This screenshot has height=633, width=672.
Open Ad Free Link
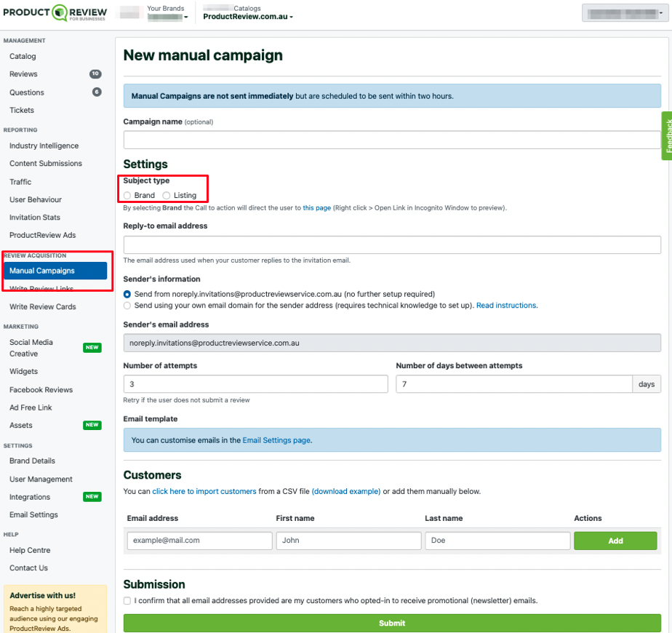pos(31,407)
